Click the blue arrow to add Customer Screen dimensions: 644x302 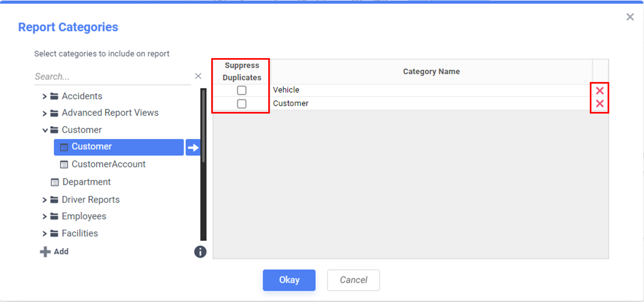click(193, 147)
